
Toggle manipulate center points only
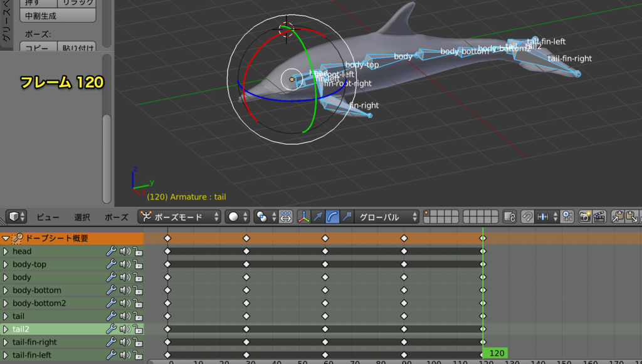pos(285,217)
